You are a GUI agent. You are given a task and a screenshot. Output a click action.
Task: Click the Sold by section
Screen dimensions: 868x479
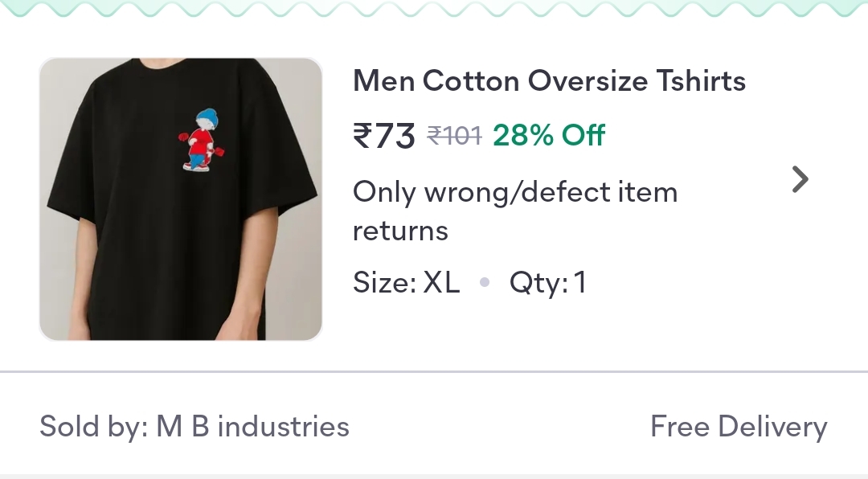pyautogui.click(x=194, y=427)
